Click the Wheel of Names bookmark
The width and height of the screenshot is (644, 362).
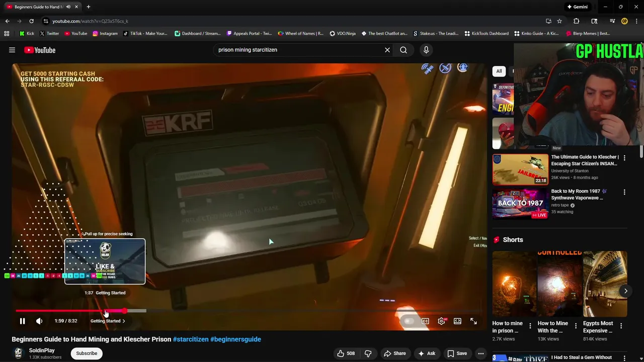[301, 34]
